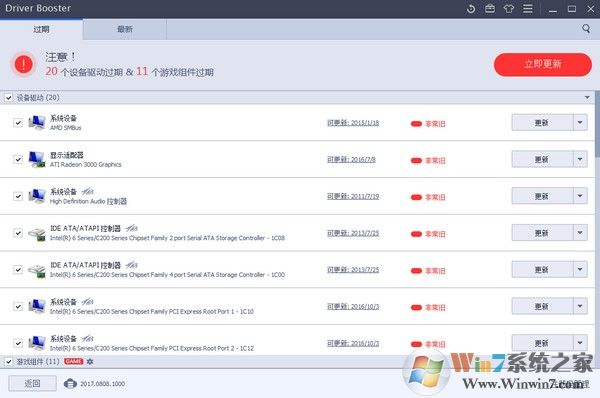Viewport: 600px width, 398px height.
Task: Click the ATI Radeon 3000 Graphics icon
Action: pos(37,159)
